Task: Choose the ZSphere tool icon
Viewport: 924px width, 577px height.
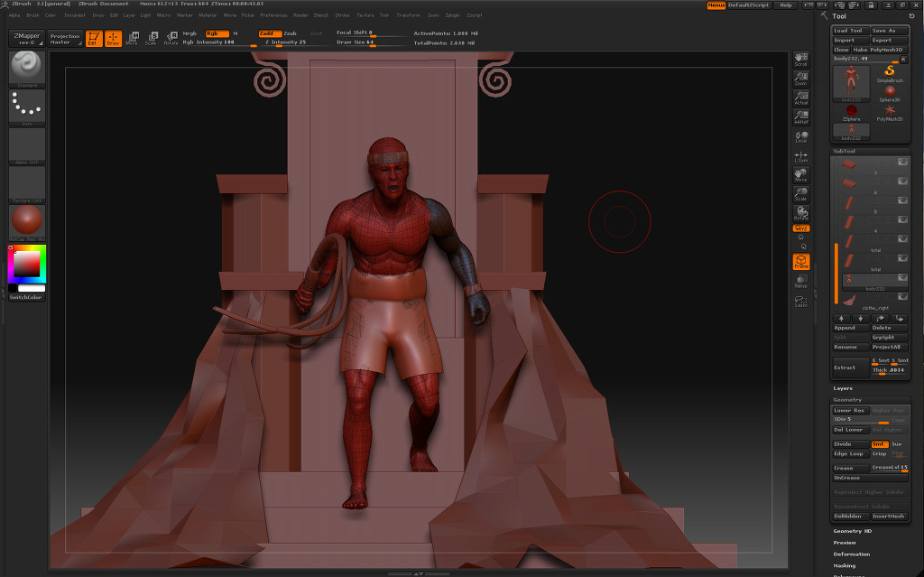Action: [x=851, y=110]
